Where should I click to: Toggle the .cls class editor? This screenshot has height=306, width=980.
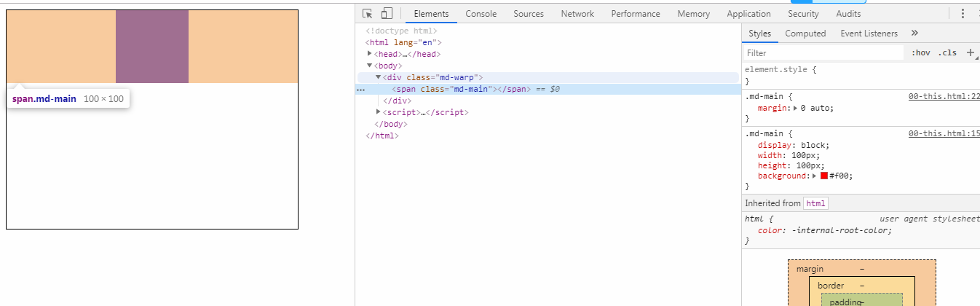(x=948, y=53)
